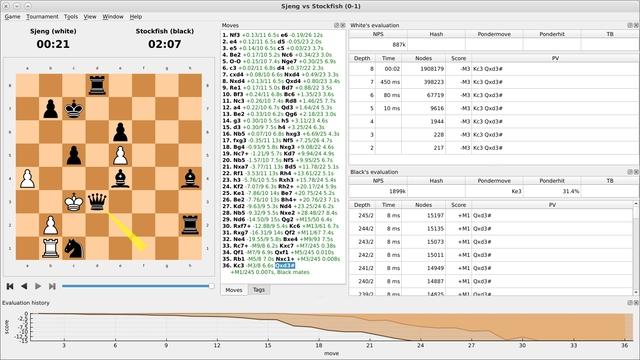The height and width of the screenshot is (360, 640).
Task: Close the Black's evaluation panel
Action: pyautogui.click(x=636, y=172)
